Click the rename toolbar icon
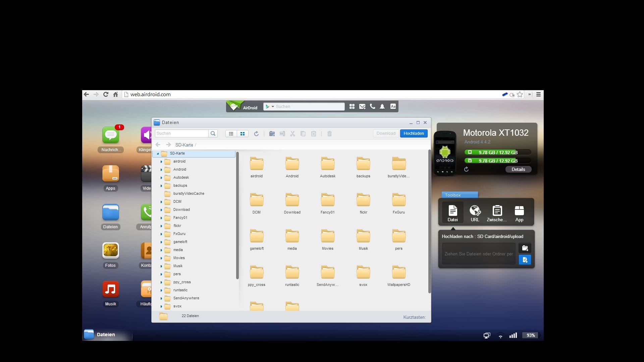Image resolution: width=644 pixels, height=362 pixels. [282, 134]
